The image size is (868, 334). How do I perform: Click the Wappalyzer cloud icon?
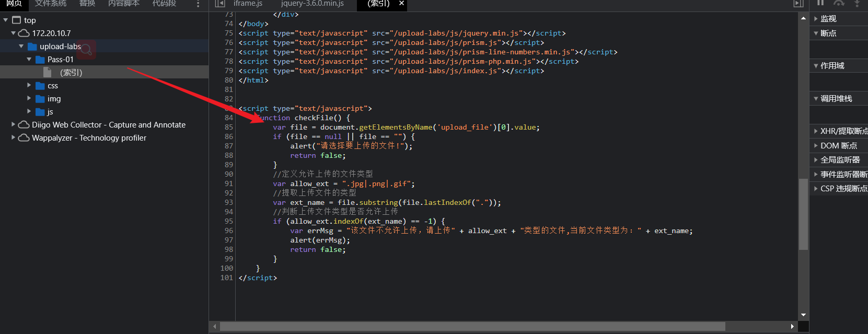(24, 137)
